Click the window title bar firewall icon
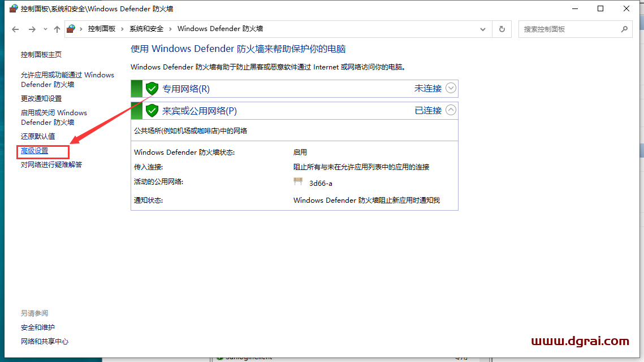The width and height of the screenshot is (644, 362). click(14, 8)
